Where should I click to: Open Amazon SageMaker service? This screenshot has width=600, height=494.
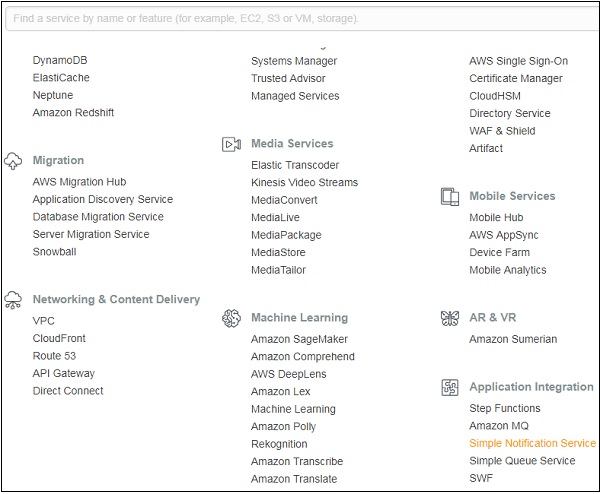tap(299, 339)
